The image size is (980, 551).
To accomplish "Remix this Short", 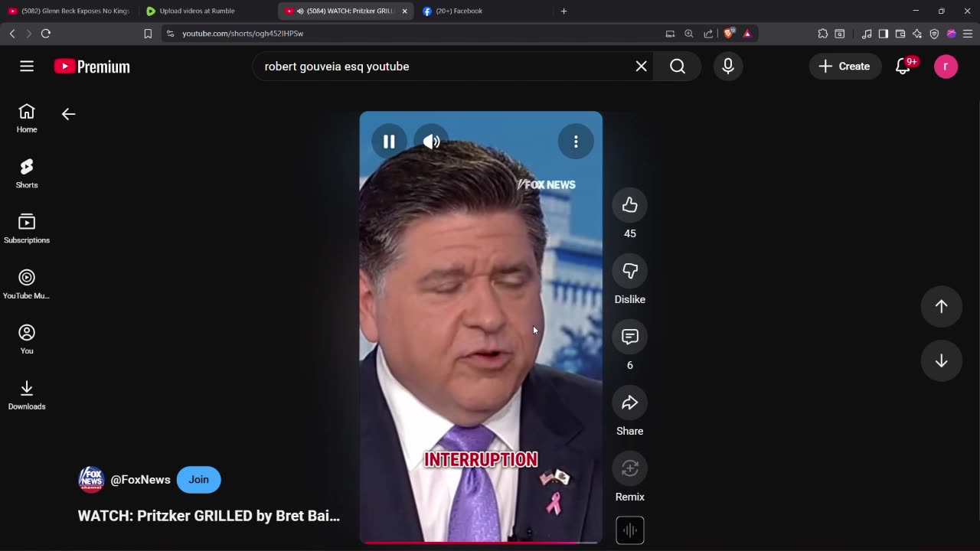I will coord(630,468).
